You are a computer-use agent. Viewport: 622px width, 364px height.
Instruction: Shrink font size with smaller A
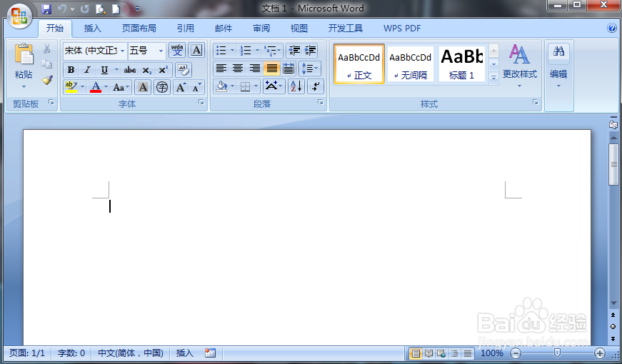[197, 87]
